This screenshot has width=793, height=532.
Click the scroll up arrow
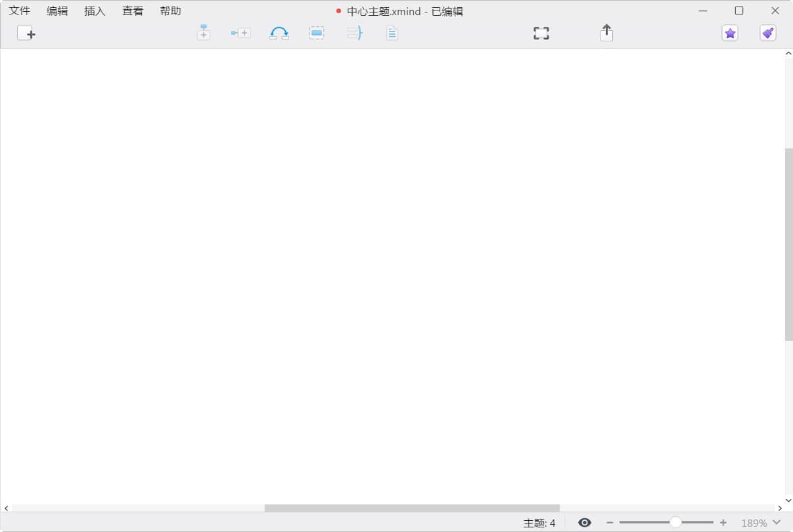tap(789, 54)
